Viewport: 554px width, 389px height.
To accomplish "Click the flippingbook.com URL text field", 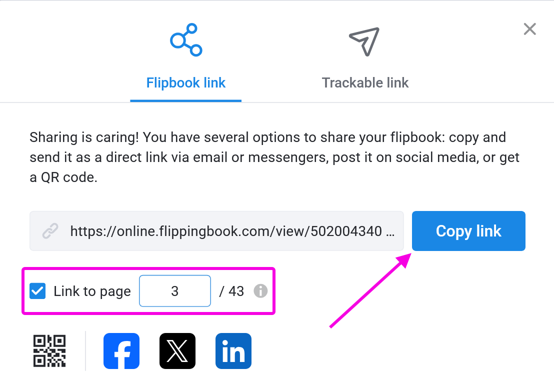I will (x=217, y=231).
